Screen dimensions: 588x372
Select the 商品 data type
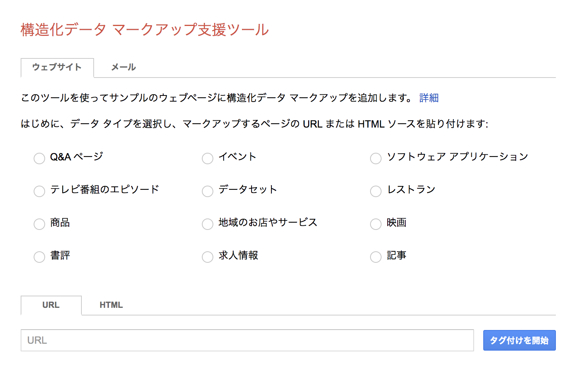(39, 224)
